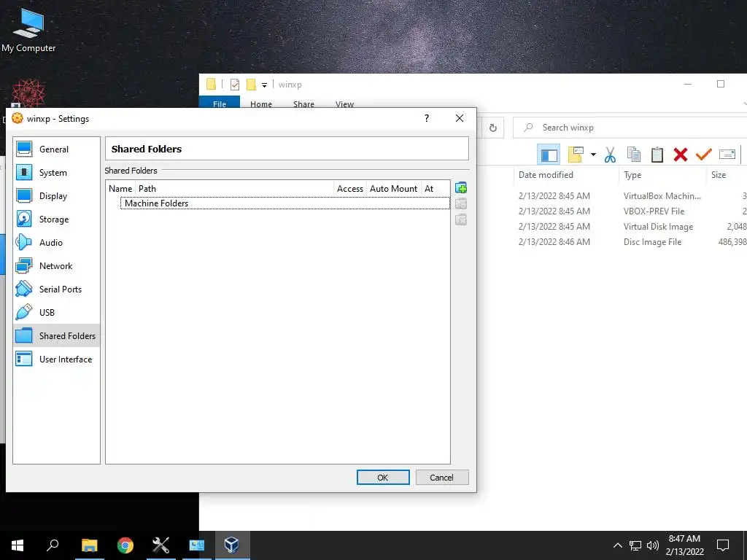The height and width of the screenshot is (560, 747).
Task: Click the Access column header
Action: coord(350,189)
